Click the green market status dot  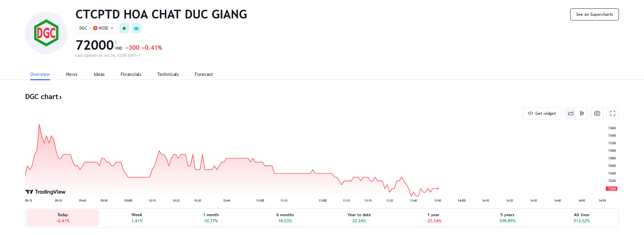click(x=124, y=28)
